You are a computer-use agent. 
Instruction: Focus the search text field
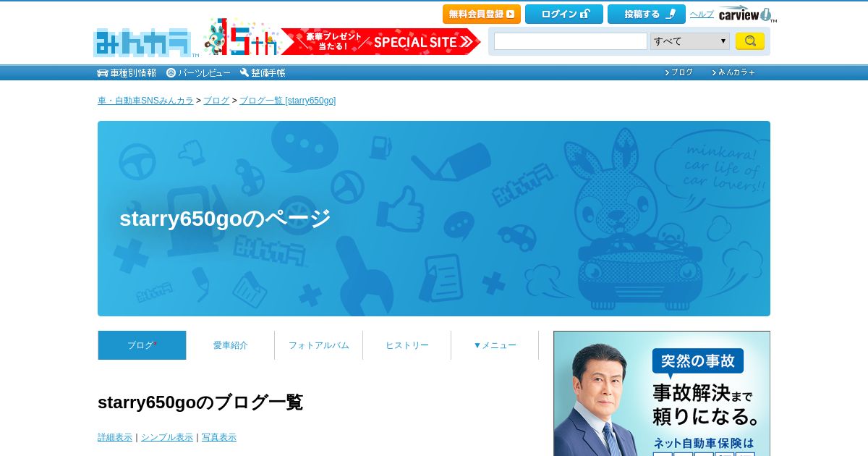coord(571,41)
